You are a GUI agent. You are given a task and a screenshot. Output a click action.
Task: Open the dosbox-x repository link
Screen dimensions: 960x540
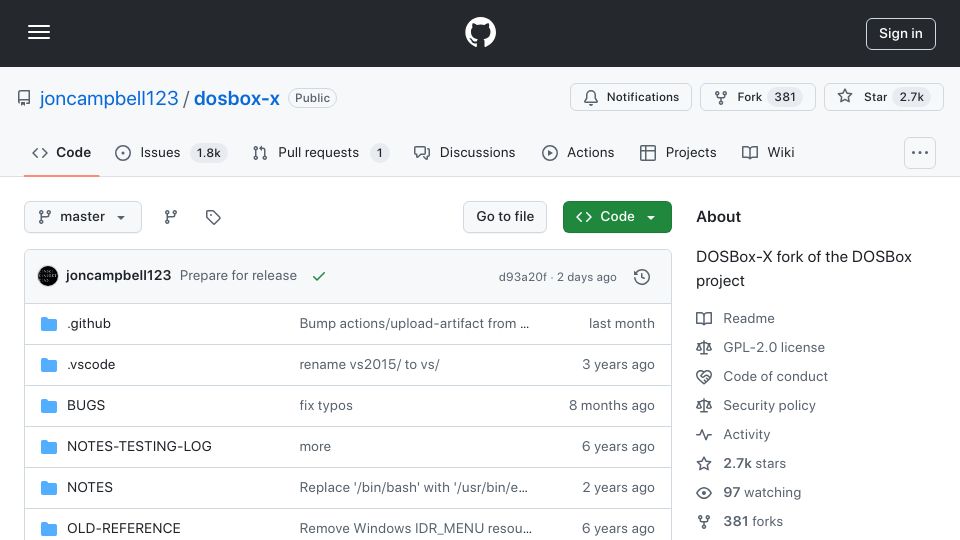pyautogui.click(x=237, y=98)
